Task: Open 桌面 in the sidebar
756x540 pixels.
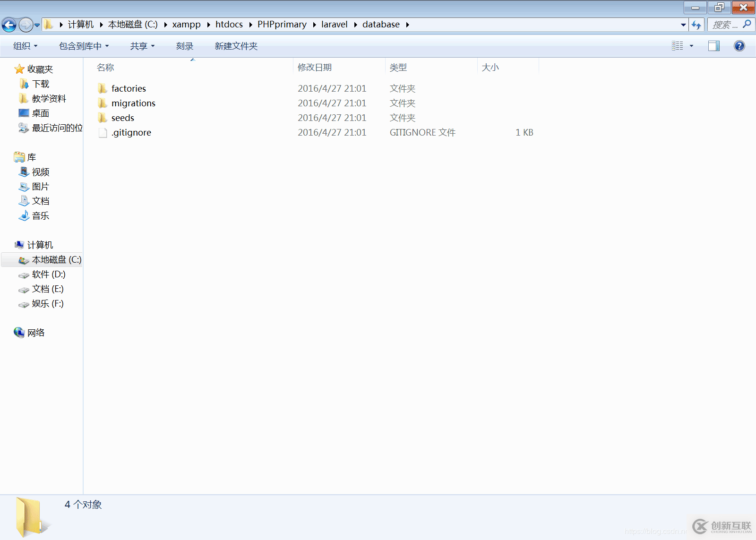Action: coord(41,113)
